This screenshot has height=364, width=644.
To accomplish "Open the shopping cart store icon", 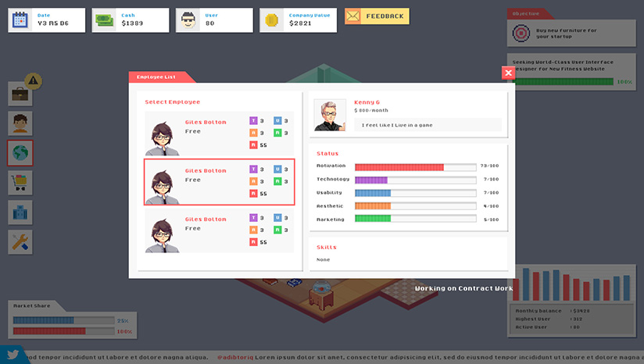I will tap(20, 183).
